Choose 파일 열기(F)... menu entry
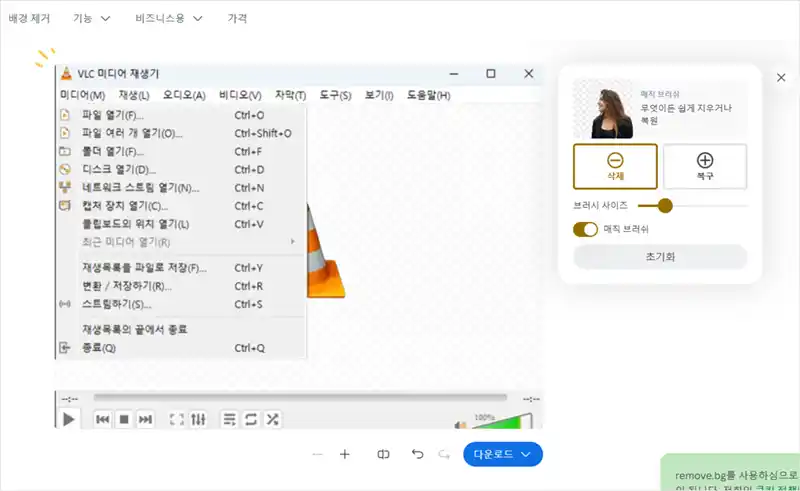Screen dimensions: 800x491 click(x=182, y=115)
